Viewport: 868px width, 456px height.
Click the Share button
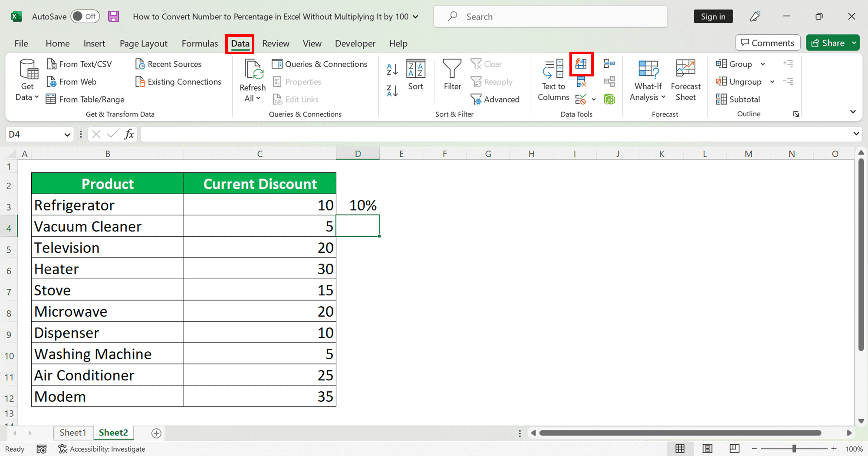(x=828, y=43)
